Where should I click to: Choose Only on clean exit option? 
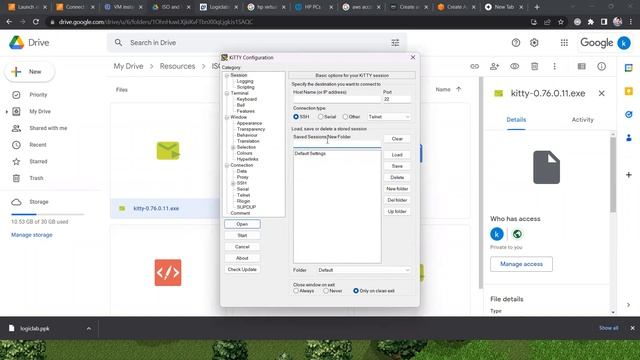[356, 291]
